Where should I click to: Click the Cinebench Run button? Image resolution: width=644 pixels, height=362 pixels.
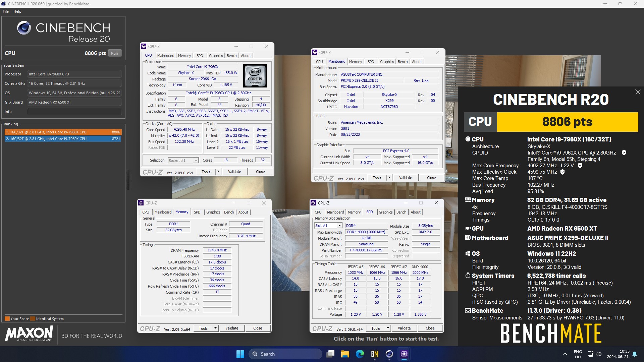[114, 53]
